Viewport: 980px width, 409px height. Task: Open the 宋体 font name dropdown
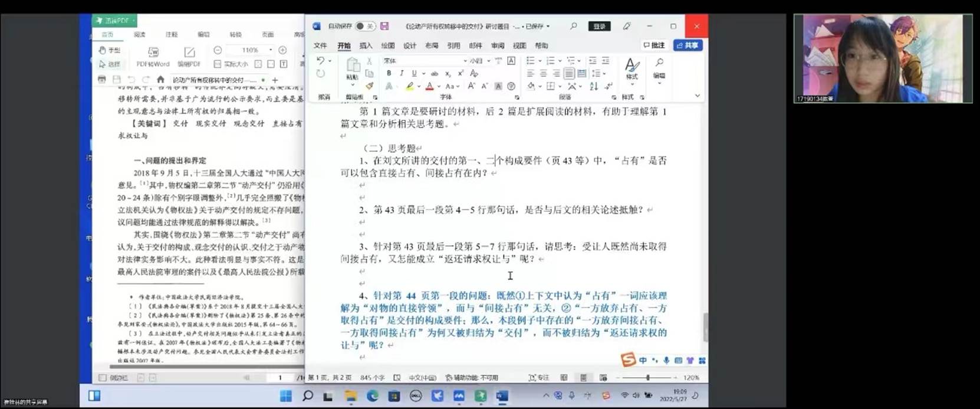(465, 61)
